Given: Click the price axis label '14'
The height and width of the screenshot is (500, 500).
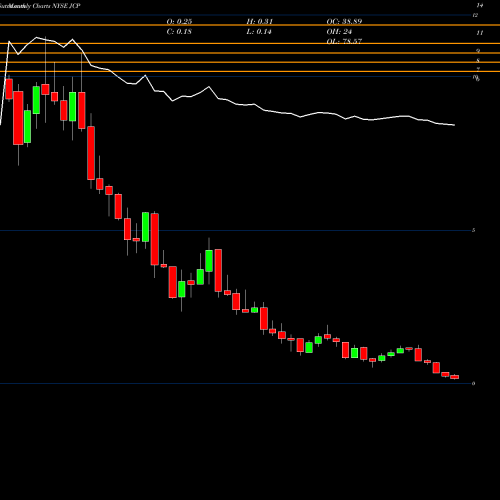Looking at the screenshot, I should (x=480, y=5).
